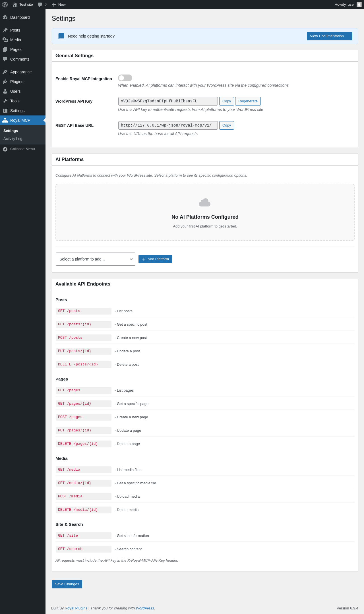Click the "- Search content" description

tap(128, 549)
